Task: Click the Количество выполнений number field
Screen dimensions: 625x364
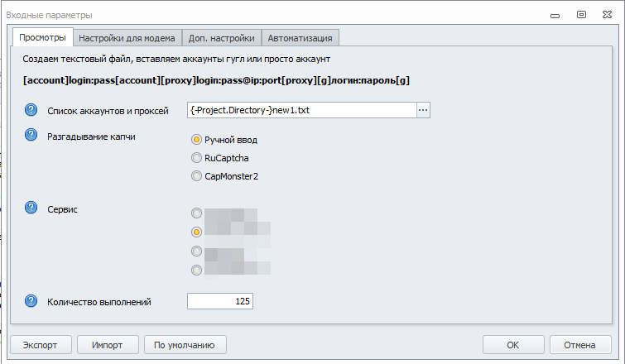Action: coord(219,301)
